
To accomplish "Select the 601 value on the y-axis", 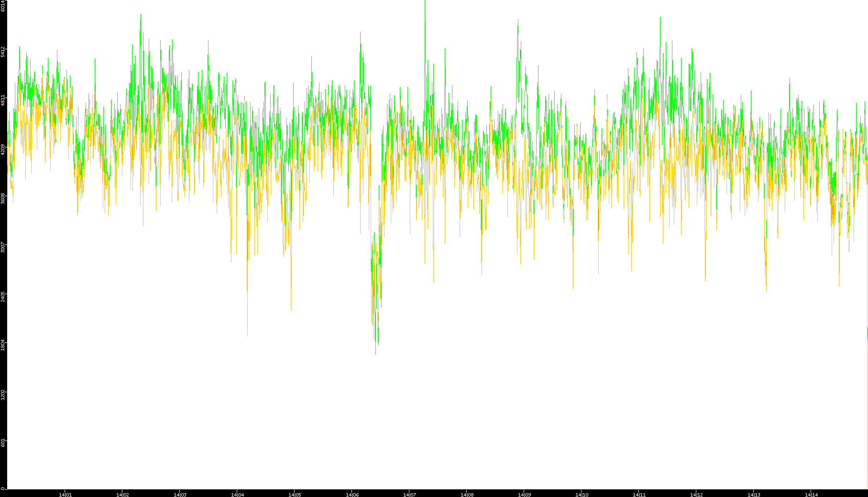I will click(3, 443).
